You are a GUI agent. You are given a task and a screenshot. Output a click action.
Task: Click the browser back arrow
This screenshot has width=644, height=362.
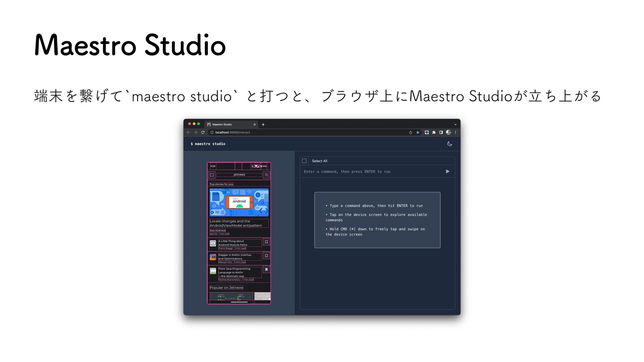(189, 132)
